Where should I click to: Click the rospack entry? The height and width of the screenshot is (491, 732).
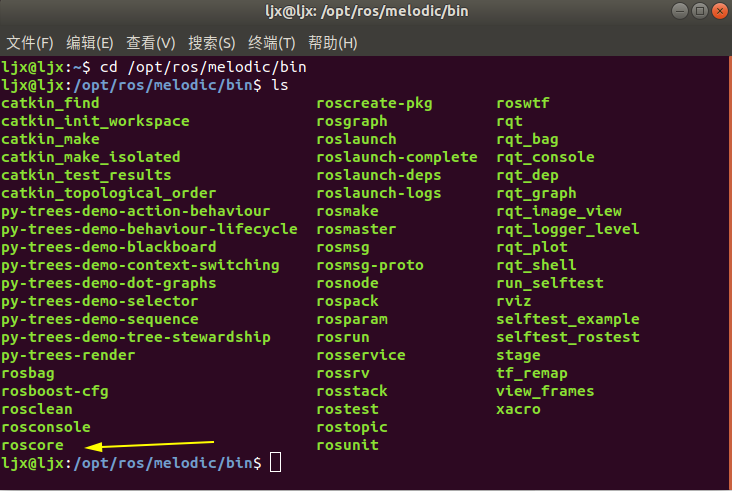click(347, 302)
